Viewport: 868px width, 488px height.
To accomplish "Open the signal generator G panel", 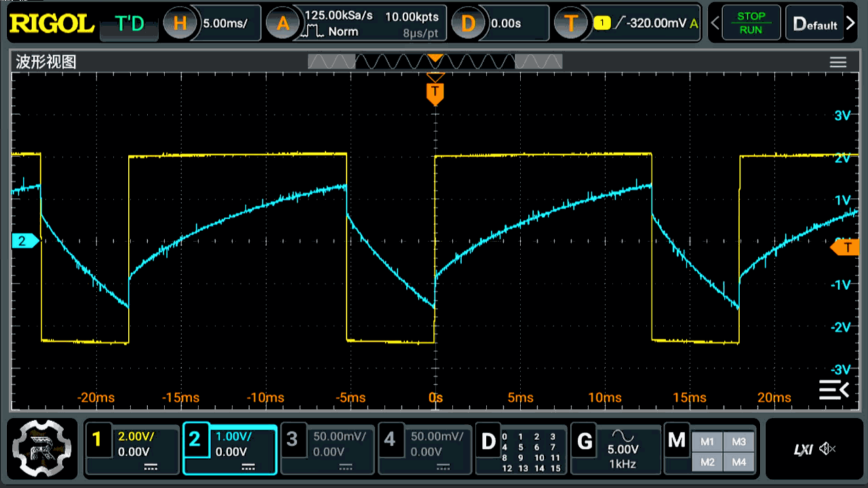I will point(585,442).
